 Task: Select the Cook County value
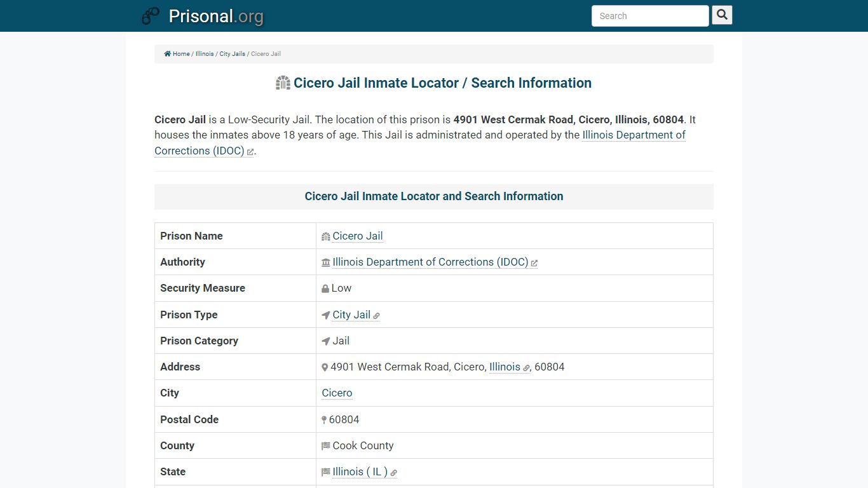[363, 445]
